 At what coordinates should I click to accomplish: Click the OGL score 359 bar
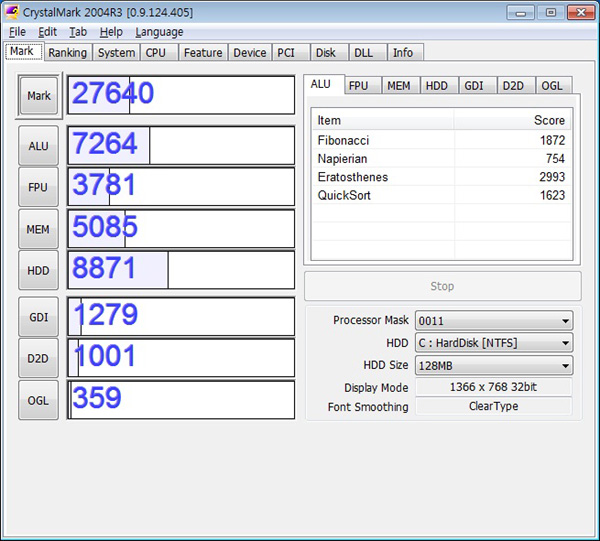coord(181,400)
